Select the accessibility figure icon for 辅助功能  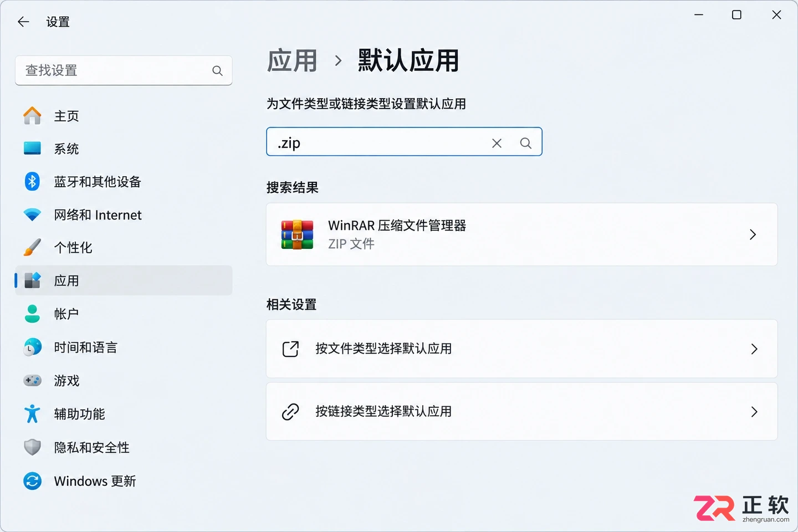(x=32, y=413)
